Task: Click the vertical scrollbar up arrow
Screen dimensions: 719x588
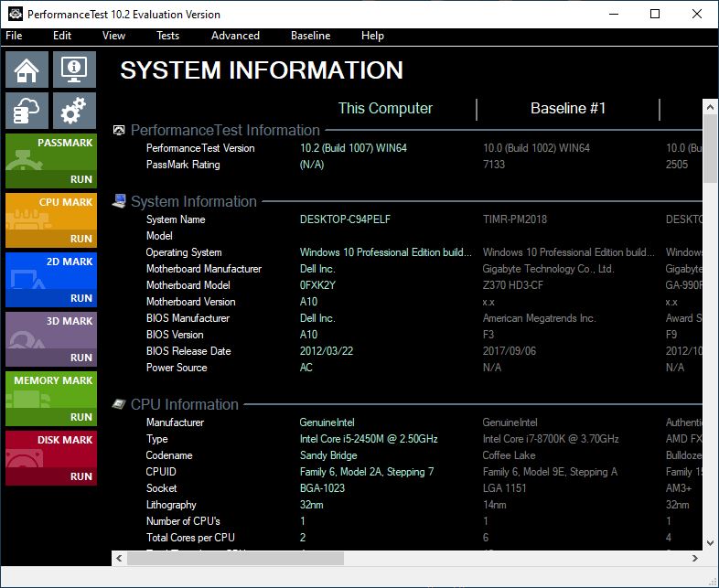Action: (710, 107)
